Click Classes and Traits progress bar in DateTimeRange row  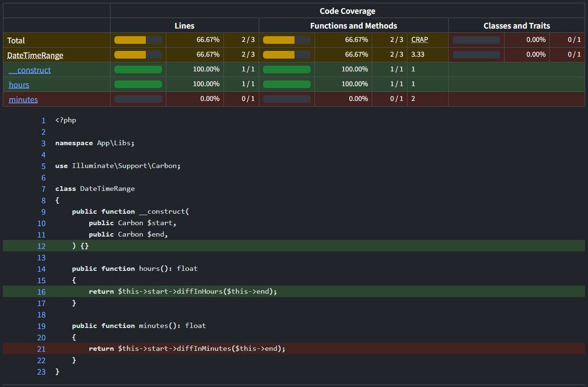[x=476, y=55]
